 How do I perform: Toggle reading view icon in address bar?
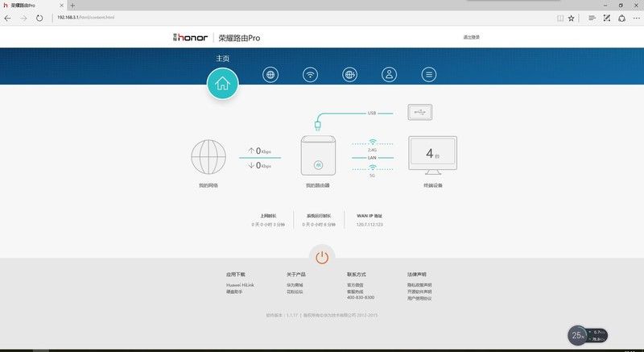pos(560,18)
